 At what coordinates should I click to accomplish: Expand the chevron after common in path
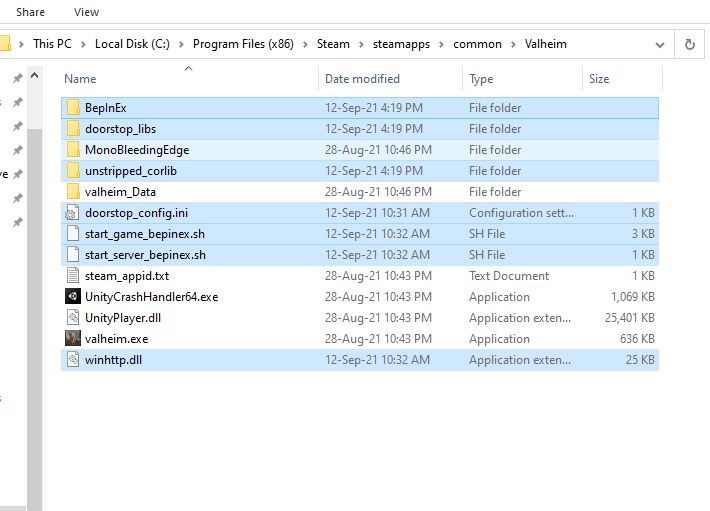pos(513,44)
